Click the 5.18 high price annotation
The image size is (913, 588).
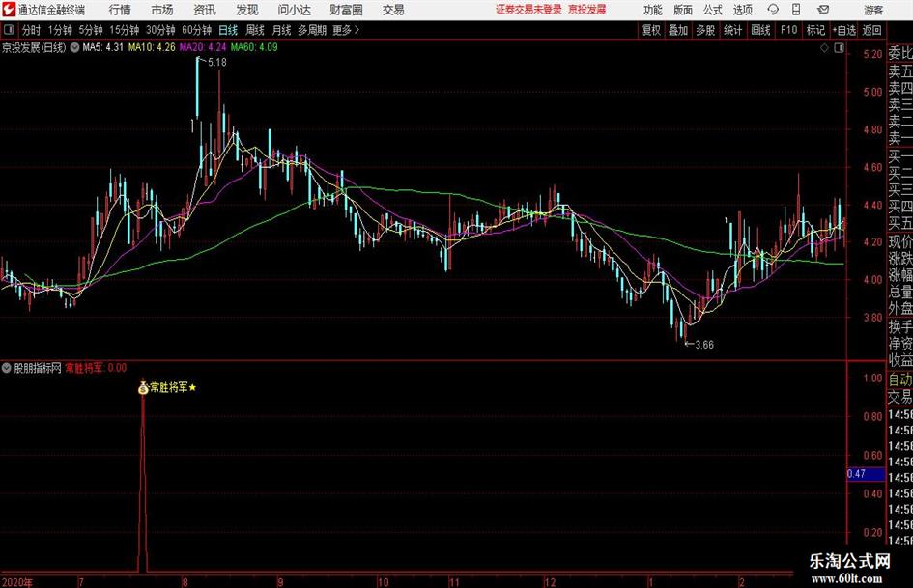coord(216,63)
